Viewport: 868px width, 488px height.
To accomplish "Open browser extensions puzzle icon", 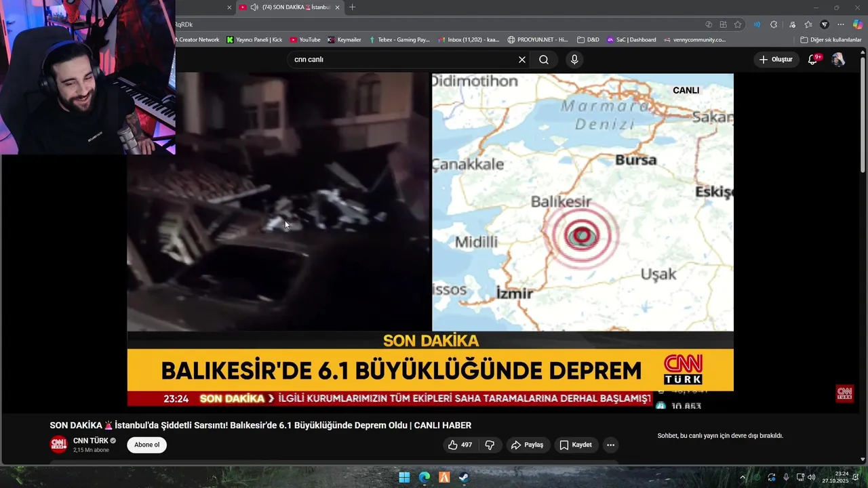I will pos(774,24).
